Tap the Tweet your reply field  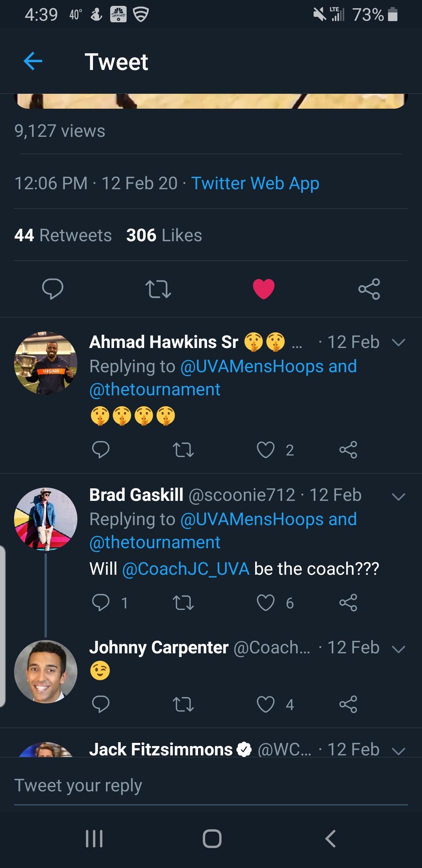coord(211,786)
